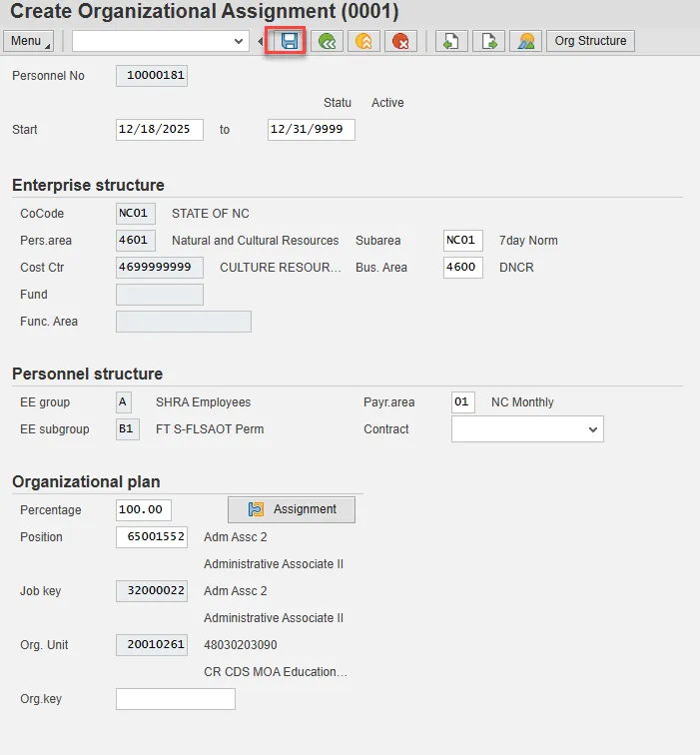Screen dimensions: 700x755
Task: Click the Cost Ctr field 4699999999
Action: click(160, 268)
